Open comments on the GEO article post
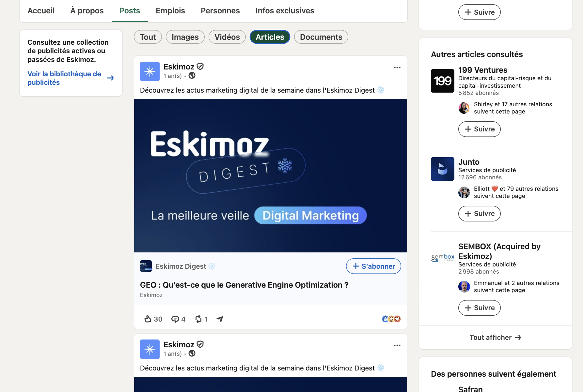Screen dimensions: 583x392 (178, 319)
